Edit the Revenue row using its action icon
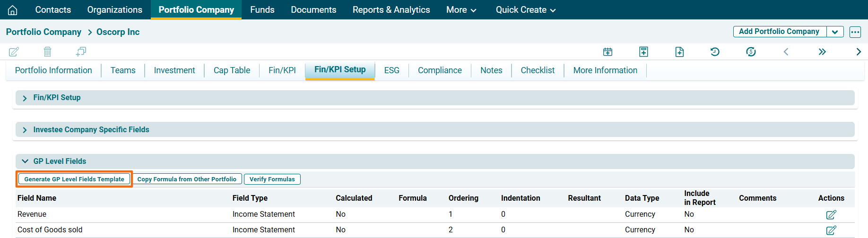This screenshot has height=238, width=868. tap(831, 215)
